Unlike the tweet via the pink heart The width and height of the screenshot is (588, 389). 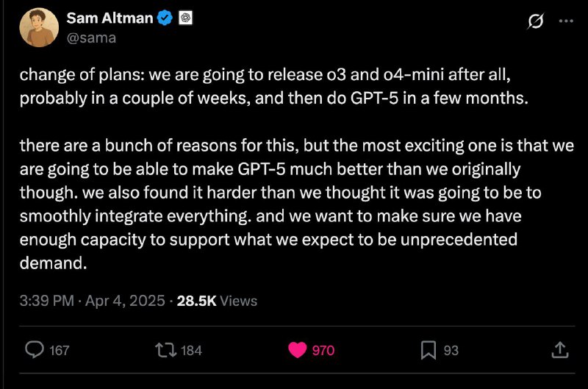[x=297, y=349]
